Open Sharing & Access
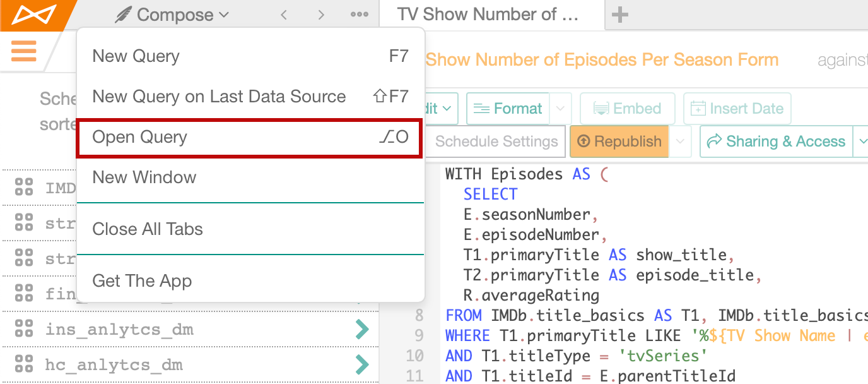Screen dimensions: 868x384 tap(777, 141)
